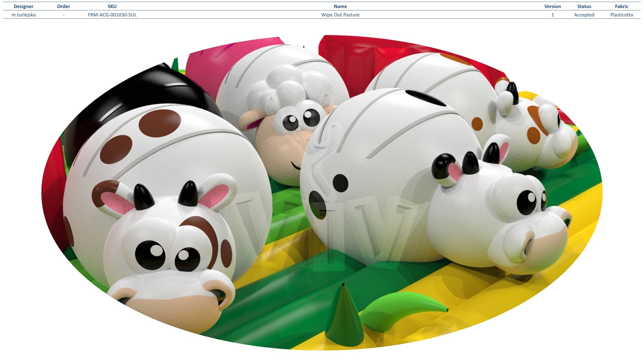Select the Plasticotta fabric cell
The height and width of the screenshot is (362, 644).
coord(622,15)
